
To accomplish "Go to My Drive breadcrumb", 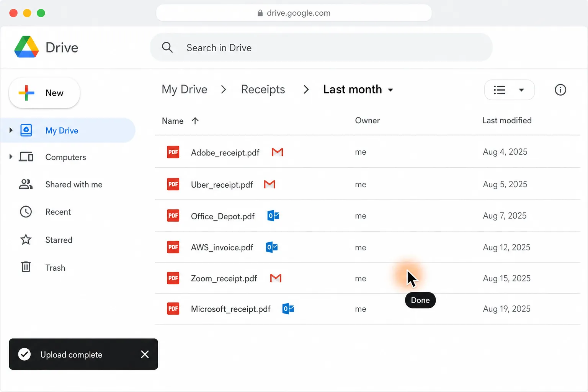I will pyautogui.click(x=185, y=90).
